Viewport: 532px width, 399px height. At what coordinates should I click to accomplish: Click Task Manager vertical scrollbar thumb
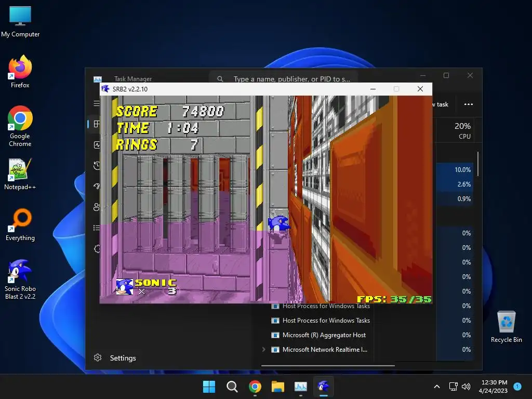pyautogui.click(x=478, y=164)
